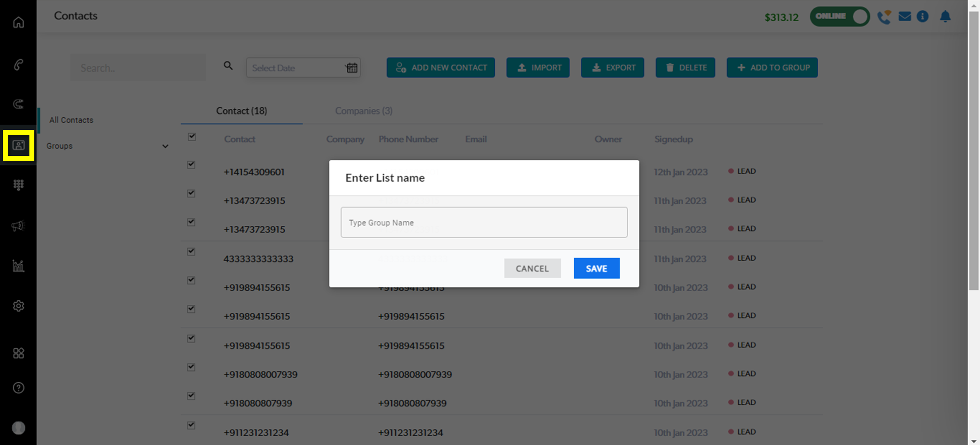The height and width of the screenshot is (445, 980).
Task: Click the SAVE button in dialog
Action: click(x=596, y=269)
